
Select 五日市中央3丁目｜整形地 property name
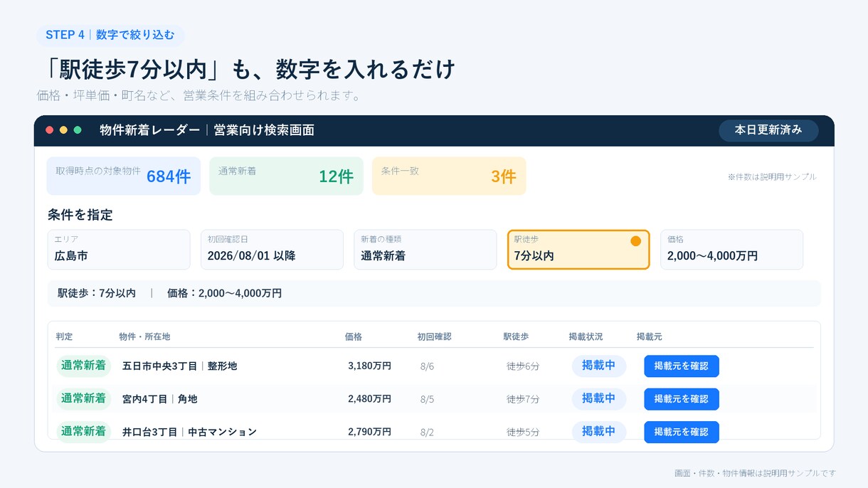click(x=180, y=366)
